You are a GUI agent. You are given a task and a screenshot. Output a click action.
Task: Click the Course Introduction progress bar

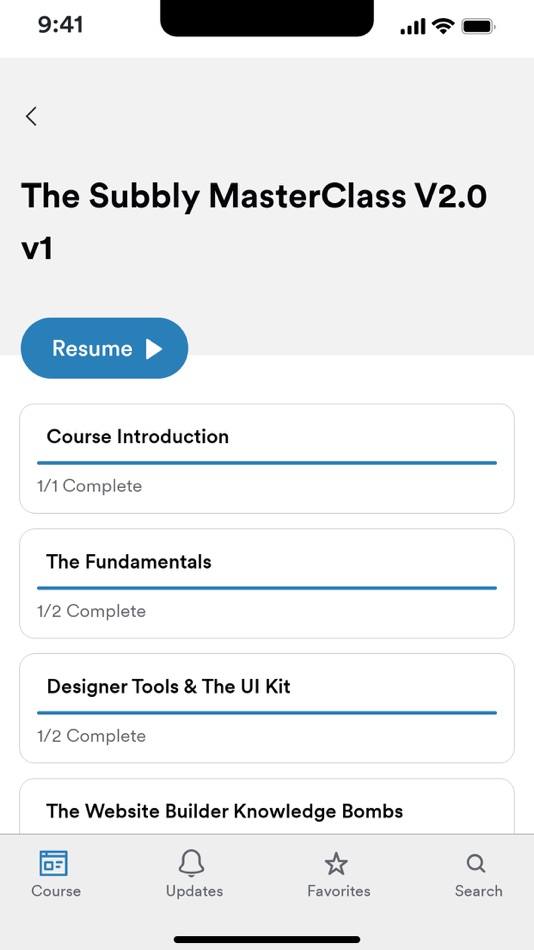point(267,463)
